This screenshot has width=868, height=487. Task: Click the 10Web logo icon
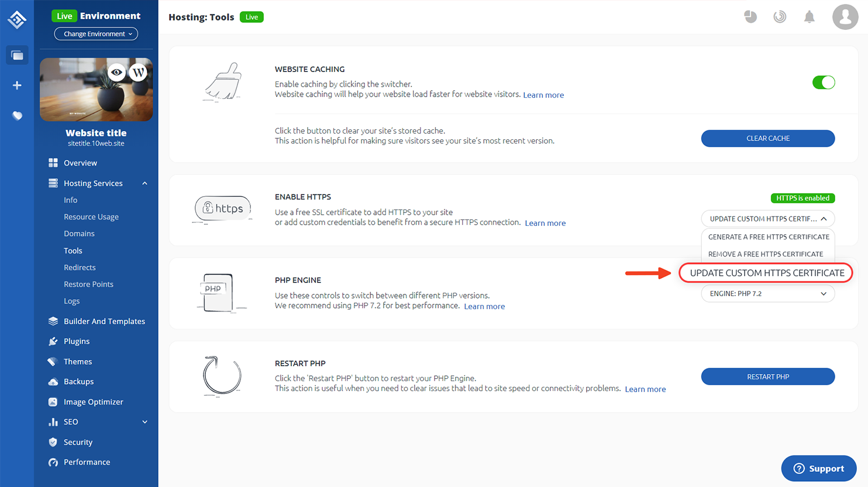pyautogui.click(x=17, y=19)
